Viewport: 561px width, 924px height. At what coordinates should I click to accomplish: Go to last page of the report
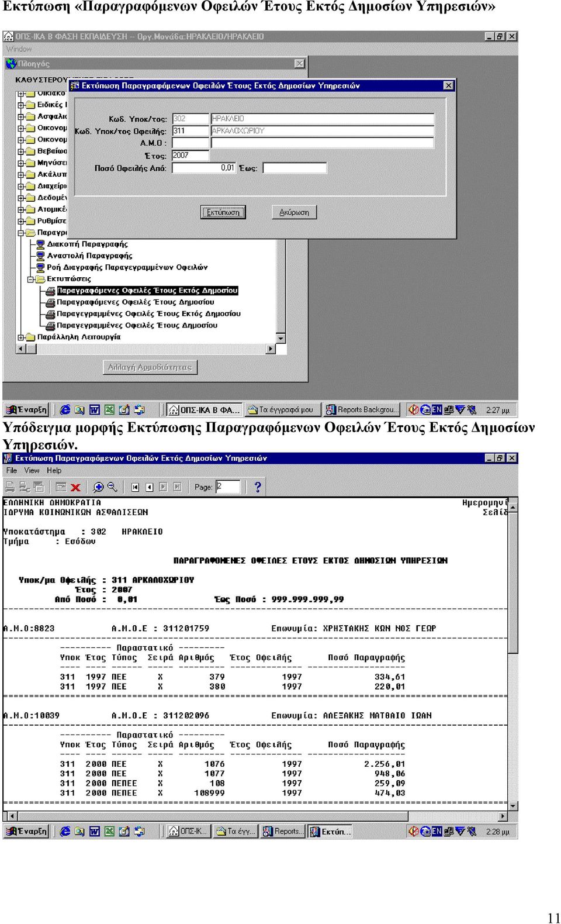tap(177, 487)
